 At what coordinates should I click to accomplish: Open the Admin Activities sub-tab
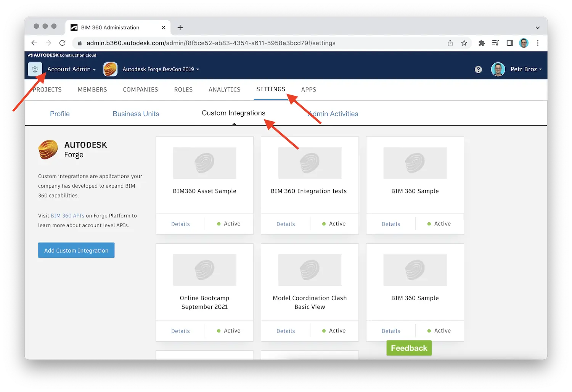point(333,114)
